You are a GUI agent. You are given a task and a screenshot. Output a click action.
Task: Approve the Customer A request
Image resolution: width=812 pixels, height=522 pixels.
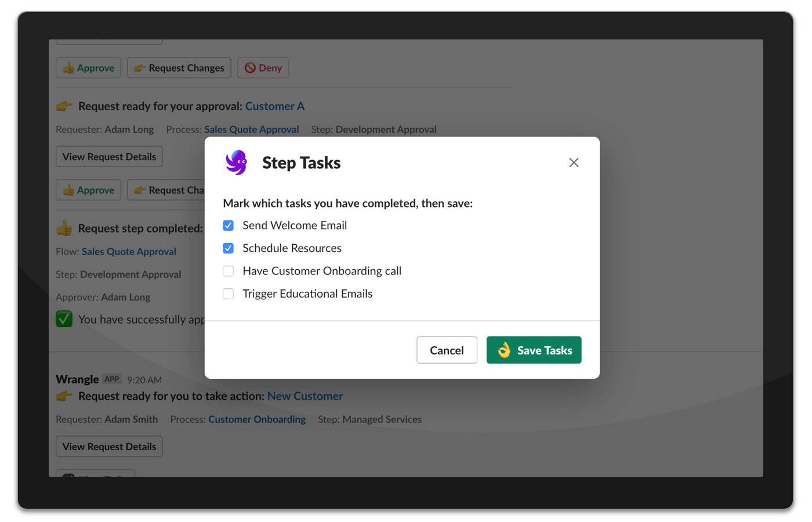88,190
